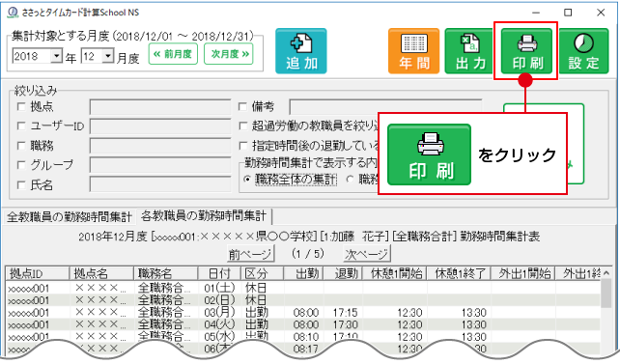The width and height of the screenshot is (620, 364).
Task: Minimize the application window
Action: (536, 13)
